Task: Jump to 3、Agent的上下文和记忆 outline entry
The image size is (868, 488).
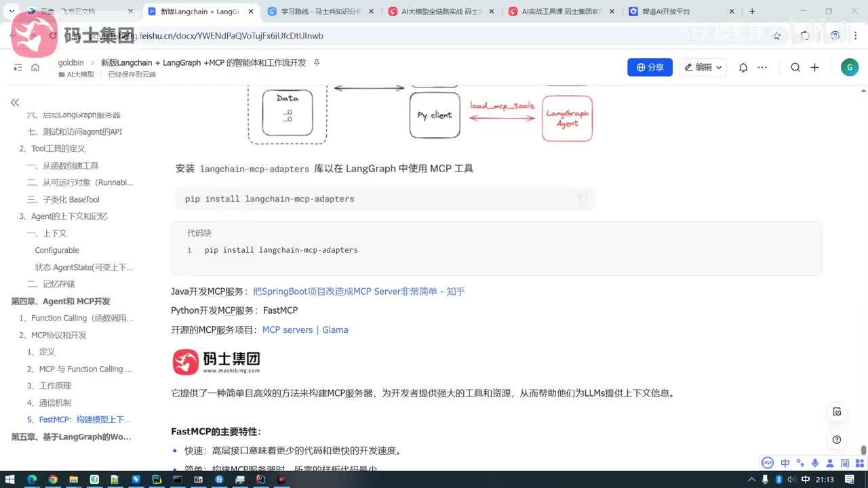Action: (x=63, y=216)
